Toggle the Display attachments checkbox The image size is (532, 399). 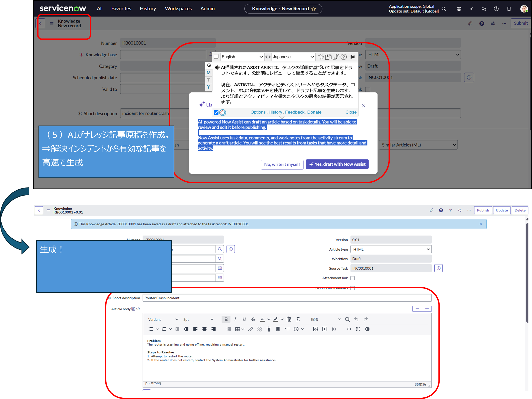coord(353,288)
